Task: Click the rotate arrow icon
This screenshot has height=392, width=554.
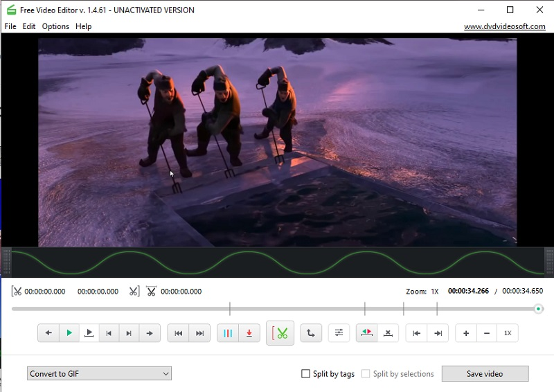Action: [x=311, y=333]
